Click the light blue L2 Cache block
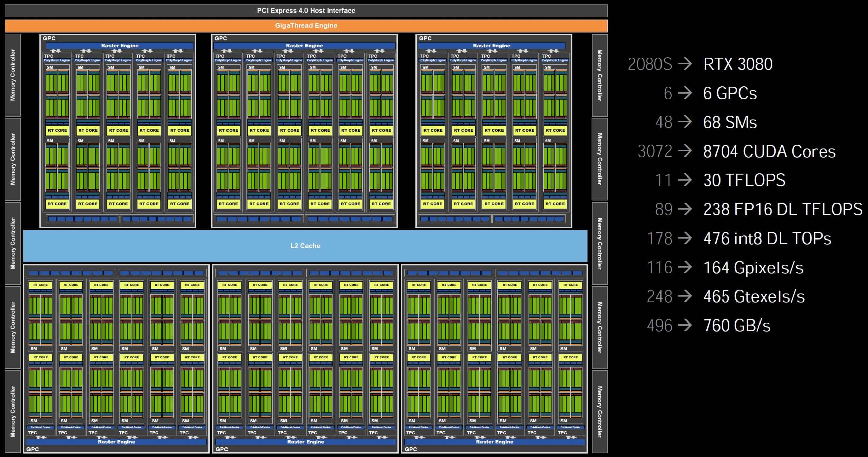Image resolution: width=868 pixels, height=457 pixels. tap(305, 246)
